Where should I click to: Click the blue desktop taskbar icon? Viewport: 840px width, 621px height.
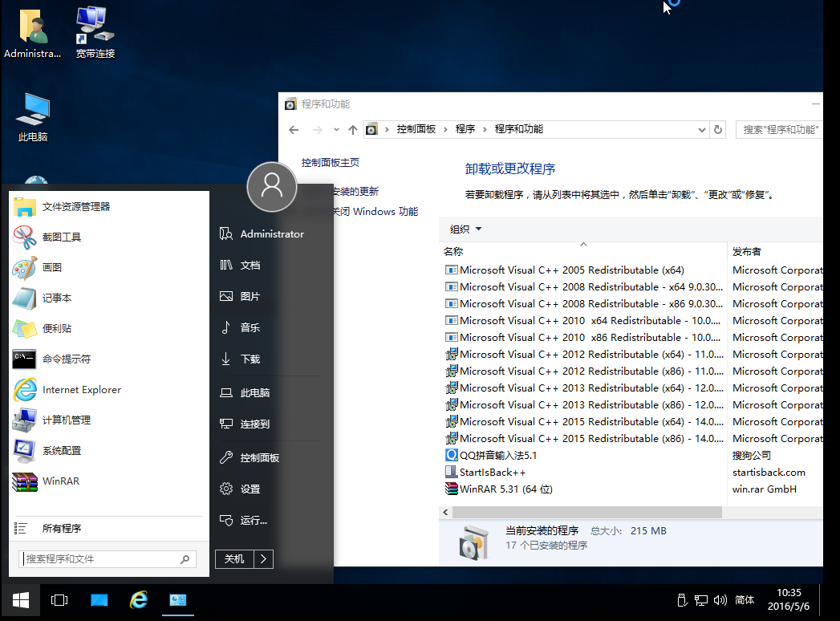pos(99,600)
